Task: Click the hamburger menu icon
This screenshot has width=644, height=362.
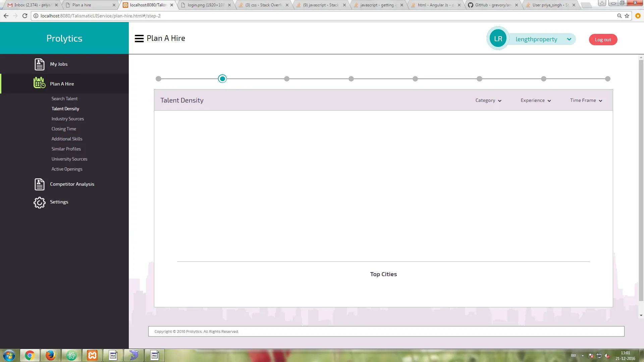Action: click(139, 39)
